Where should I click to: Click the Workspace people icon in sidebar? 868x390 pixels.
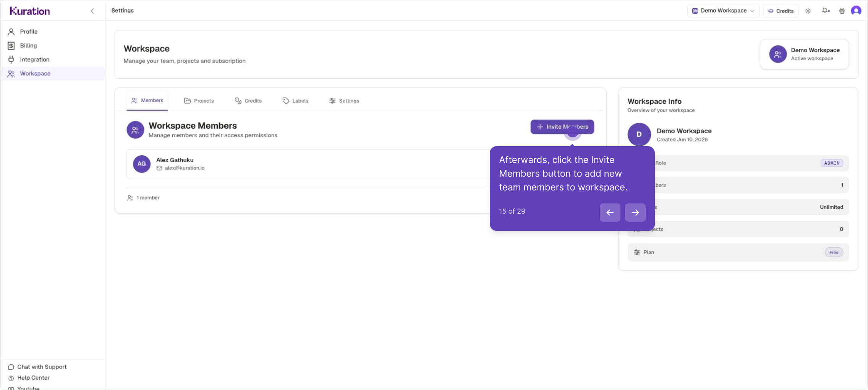[x=11, y=74]
